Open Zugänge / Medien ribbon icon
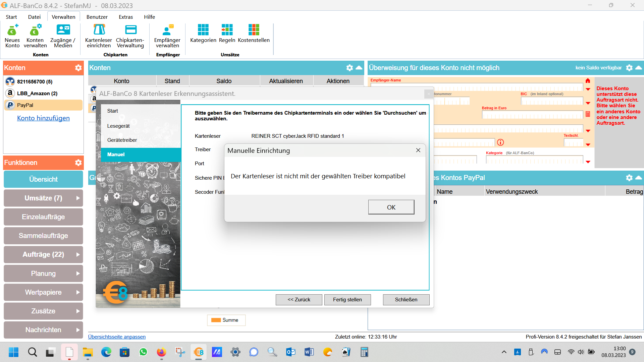 tap(63, 36)
